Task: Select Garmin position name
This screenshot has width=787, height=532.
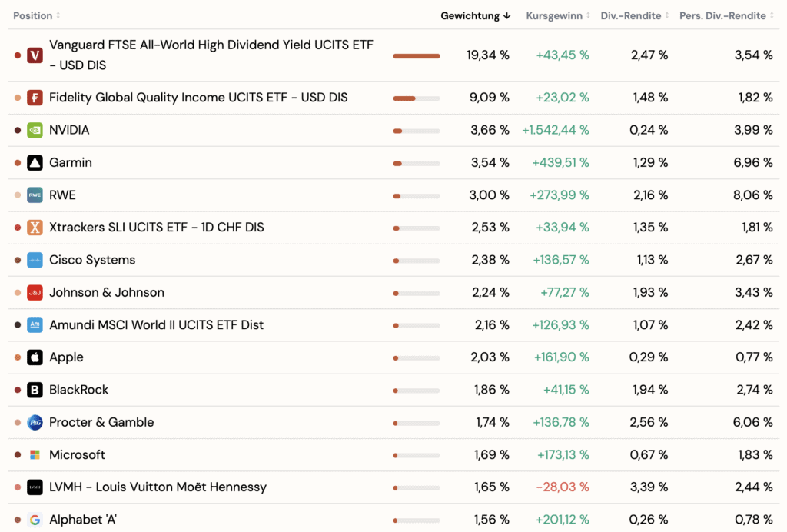Action: [x=71, y=163]
